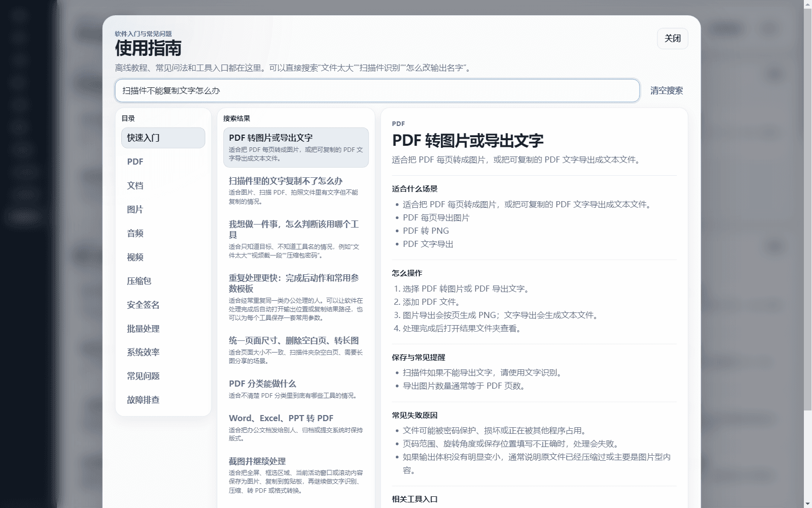
Task: Open the 图片 category
Action: pyautogui.click(x=163, y=209)
